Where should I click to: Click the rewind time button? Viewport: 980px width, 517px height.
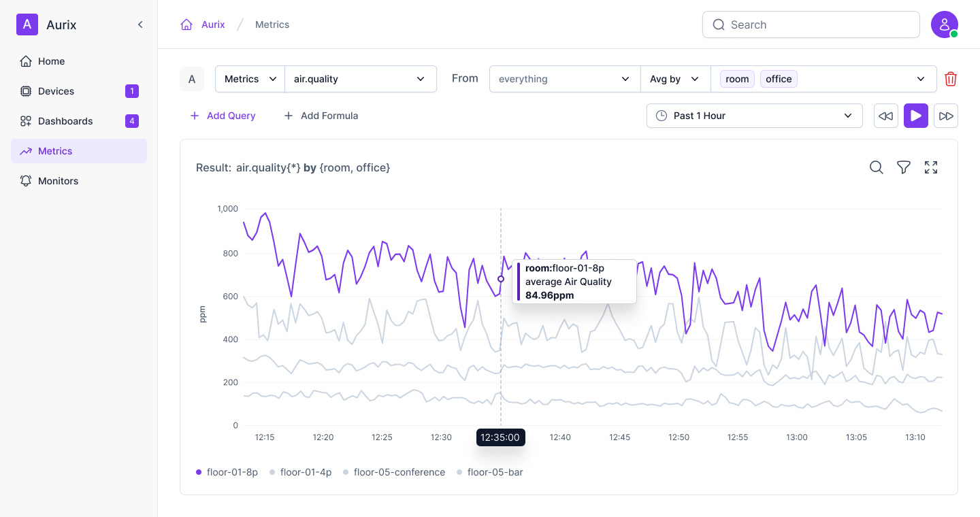coord(886,116)
